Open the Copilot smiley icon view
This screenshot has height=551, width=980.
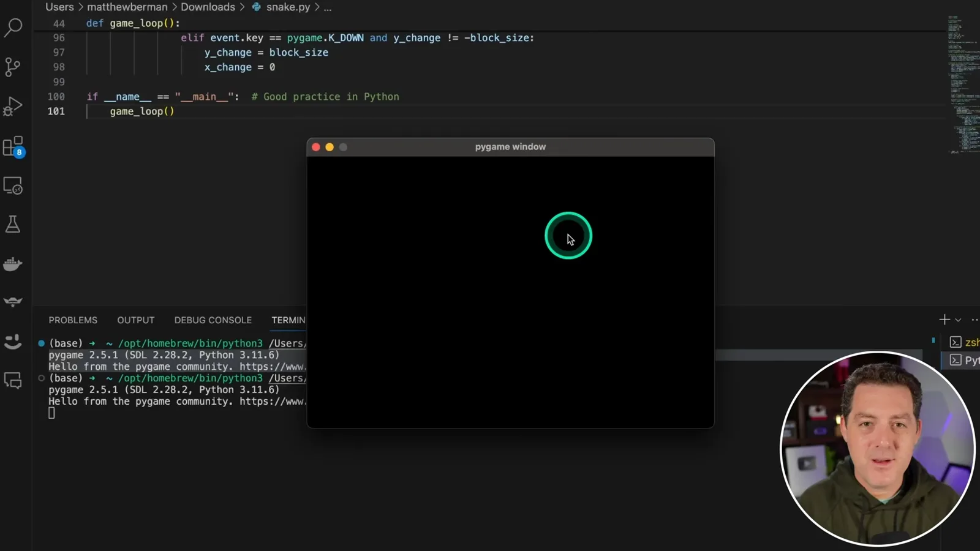tap(13, 341)
